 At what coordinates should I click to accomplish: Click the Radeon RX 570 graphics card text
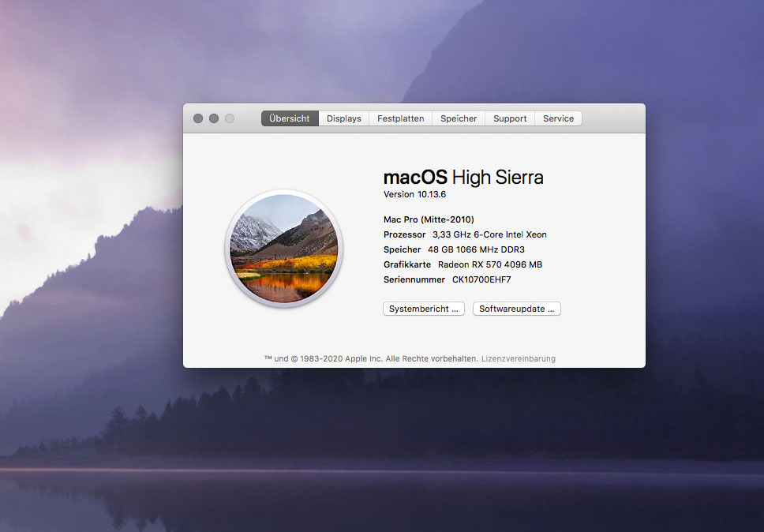[x=490, y=264]
